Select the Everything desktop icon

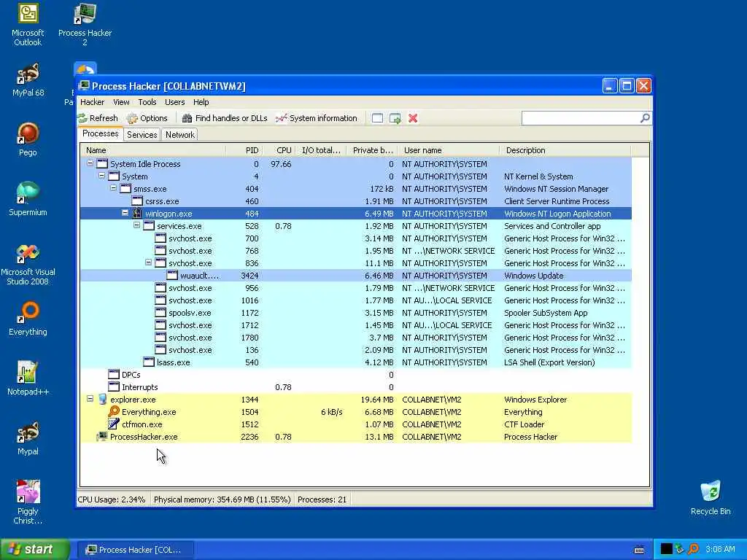pos(28,319)
